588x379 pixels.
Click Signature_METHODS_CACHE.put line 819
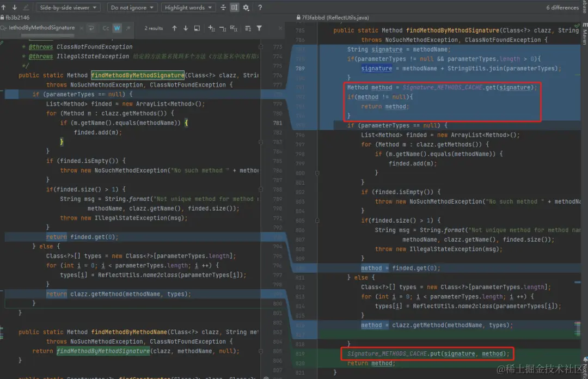pyautogui.click(x=428, y=353)
